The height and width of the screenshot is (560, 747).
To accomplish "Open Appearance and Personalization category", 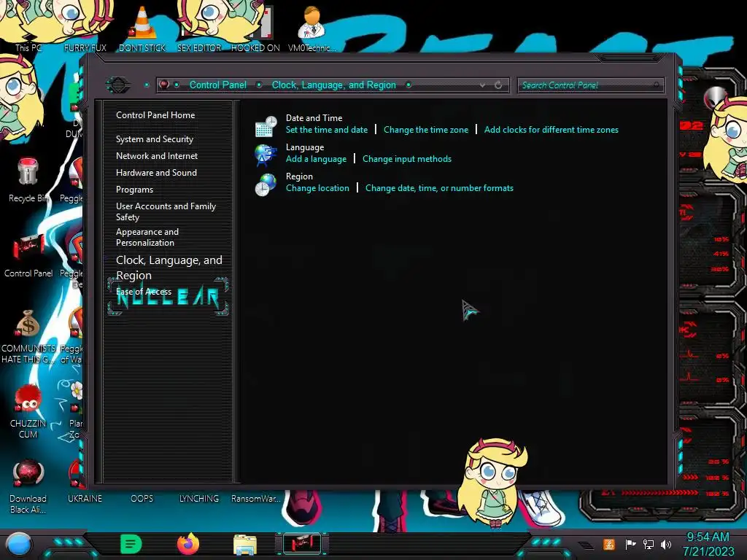I will tap(147, 237).
